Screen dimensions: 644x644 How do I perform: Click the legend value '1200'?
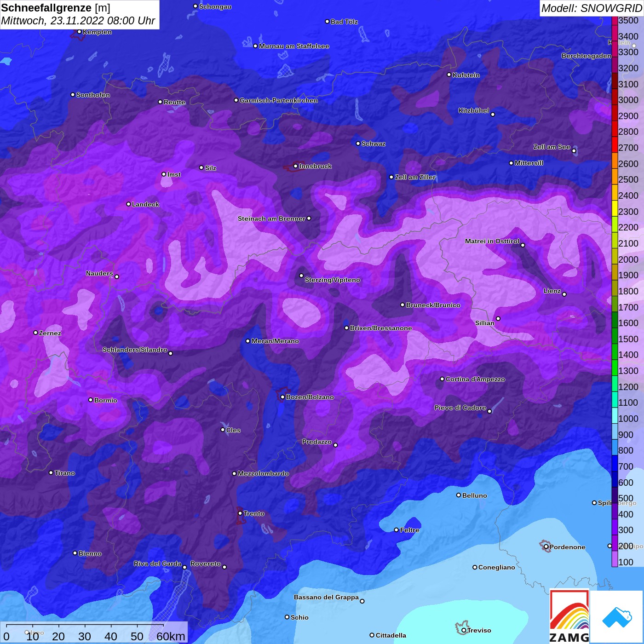click(628, 387)
